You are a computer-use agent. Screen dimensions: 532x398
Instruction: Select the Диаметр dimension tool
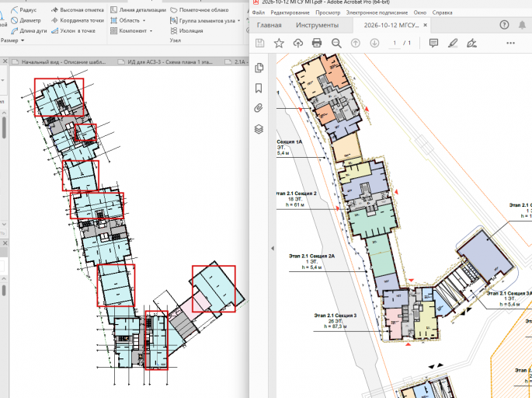(26, 20)
